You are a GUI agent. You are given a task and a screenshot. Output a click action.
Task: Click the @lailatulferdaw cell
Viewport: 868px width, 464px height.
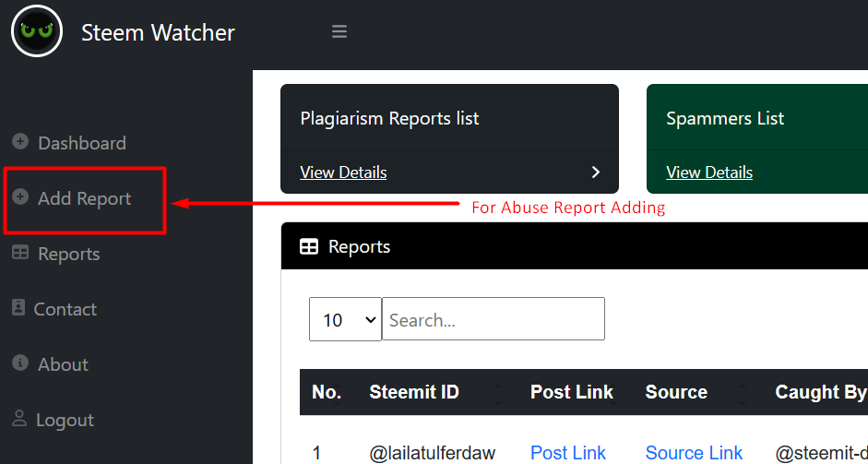coord(433,454)
